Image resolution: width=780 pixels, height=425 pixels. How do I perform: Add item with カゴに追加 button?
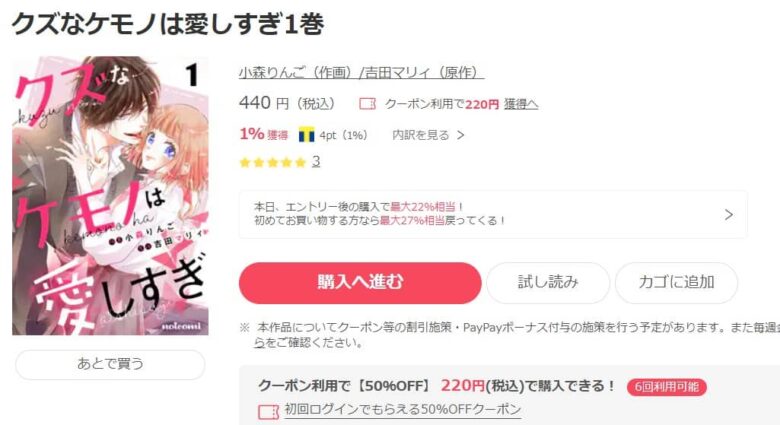[677, 283]
